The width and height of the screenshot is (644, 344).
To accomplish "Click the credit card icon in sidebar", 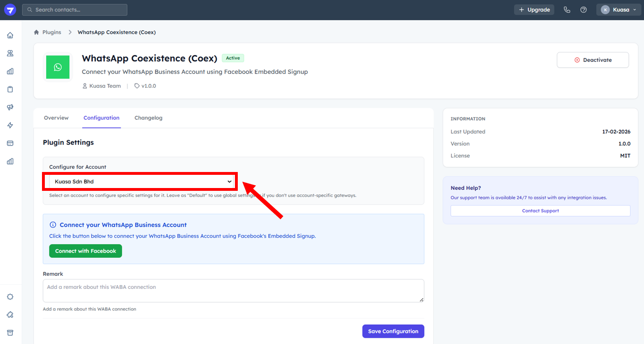I will (x=10, y=143).
